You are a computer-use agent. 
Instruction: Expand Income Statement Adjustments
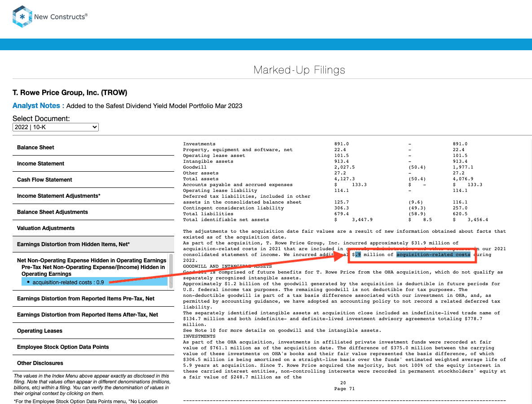[93, 196]
